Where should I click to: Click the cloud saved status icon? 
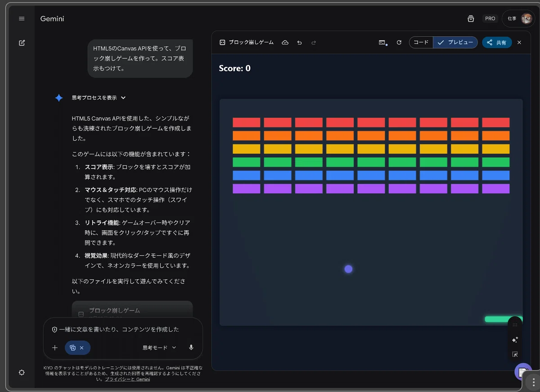pos(285,42)
